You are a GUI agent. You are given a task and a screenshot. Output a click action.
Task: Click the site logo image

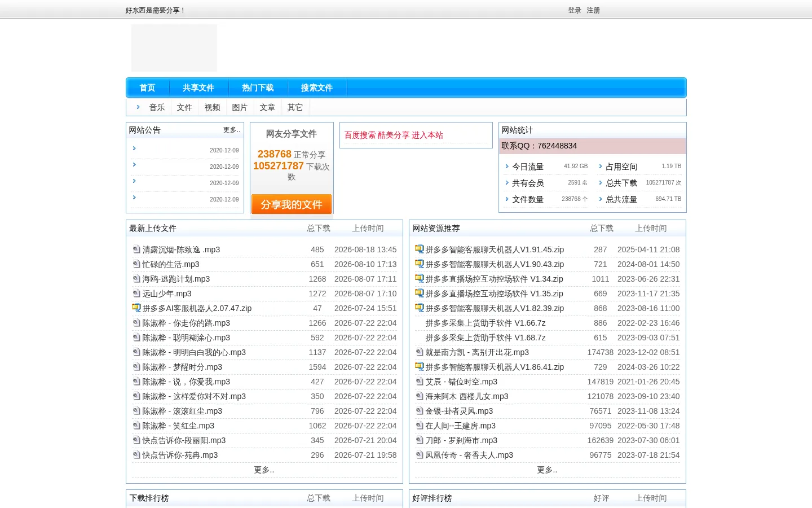174,47
